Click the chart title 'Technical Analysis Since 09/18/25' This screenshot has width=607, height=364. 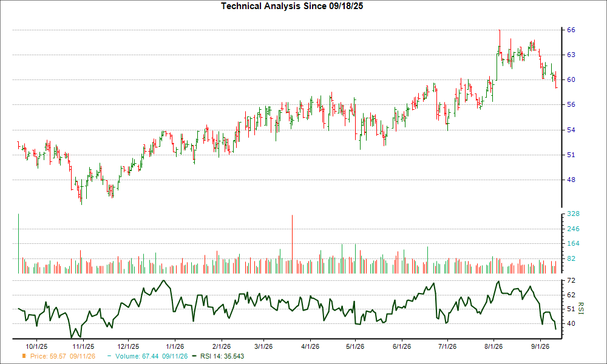pyautogui.click(x=292, y=6)
